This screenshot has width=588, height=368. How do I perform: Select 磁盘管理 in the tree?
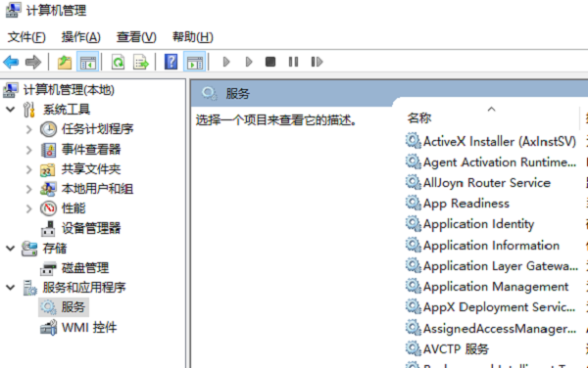(85, 268)
